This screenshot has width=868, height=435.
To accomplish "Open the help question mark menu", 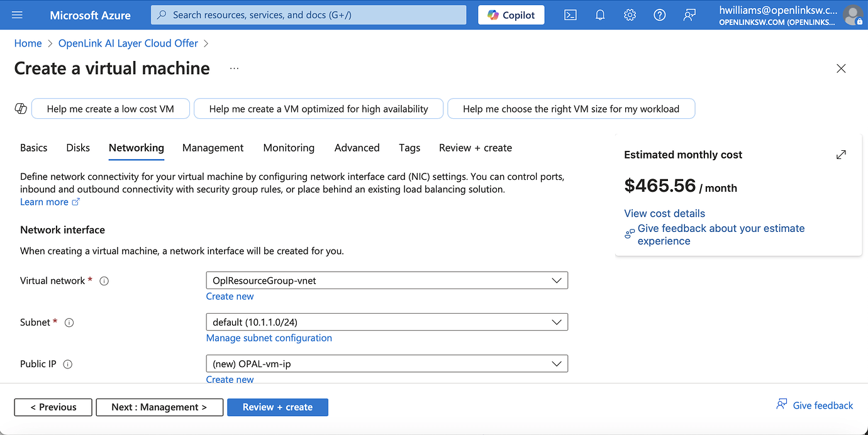I will tap(660, 15).
